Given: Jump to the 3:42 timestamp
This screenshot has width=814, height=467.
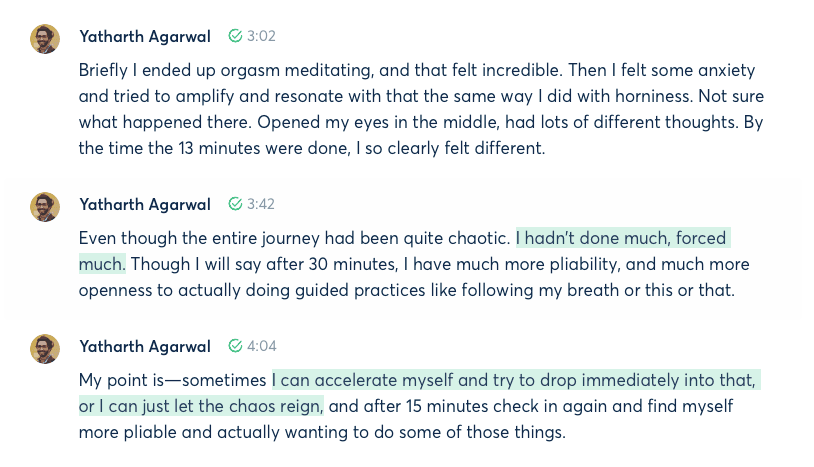Looking at the screenshot, I should click(x=261, y=204).
